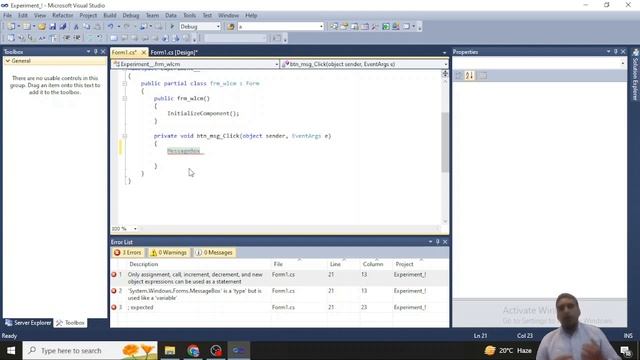Sort errors by the Line column header

click(335, 264)
